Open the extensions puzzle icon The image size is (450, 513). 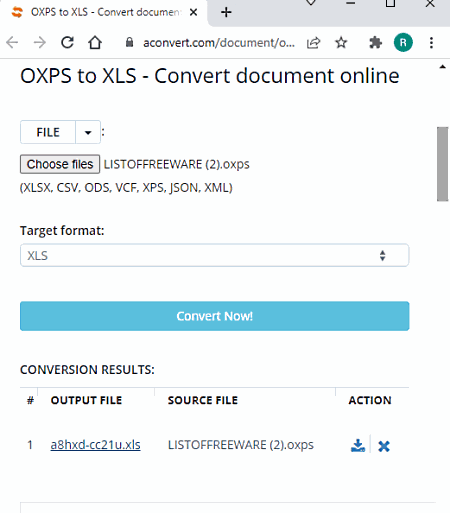375,43
